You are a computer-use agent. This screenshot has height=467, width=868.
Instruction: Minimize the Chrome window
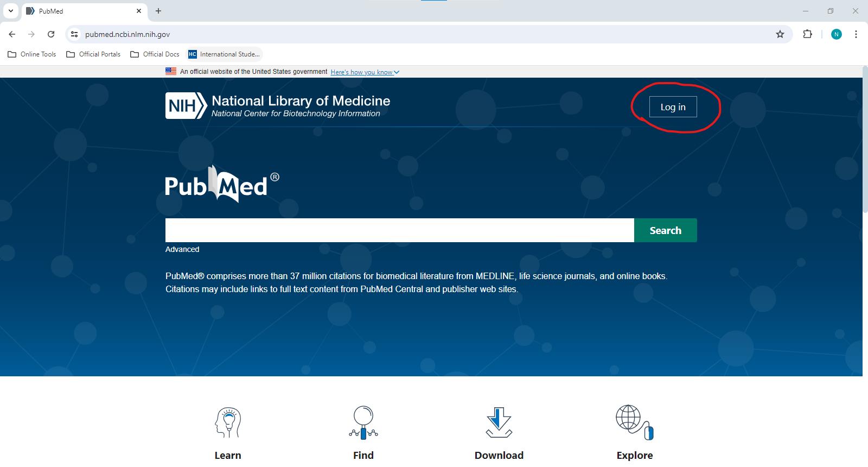(x=806, y=11)
